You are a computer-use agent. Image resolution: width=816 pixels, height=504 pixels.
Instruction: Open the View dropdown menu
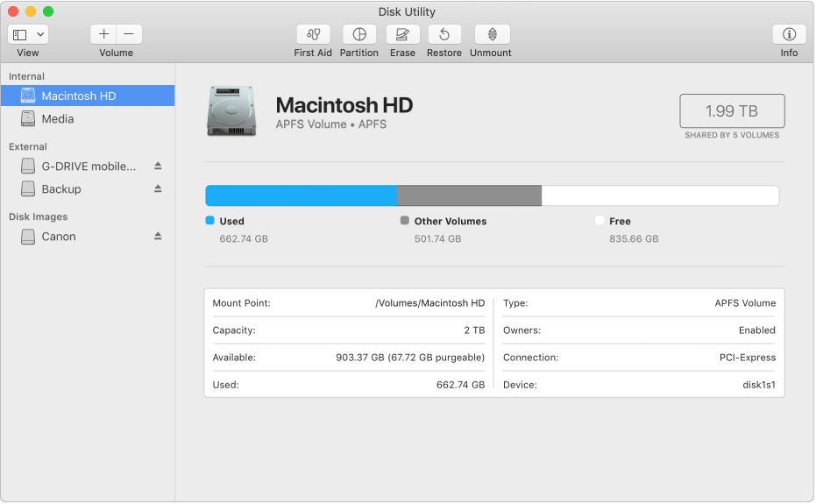[28, 34]
